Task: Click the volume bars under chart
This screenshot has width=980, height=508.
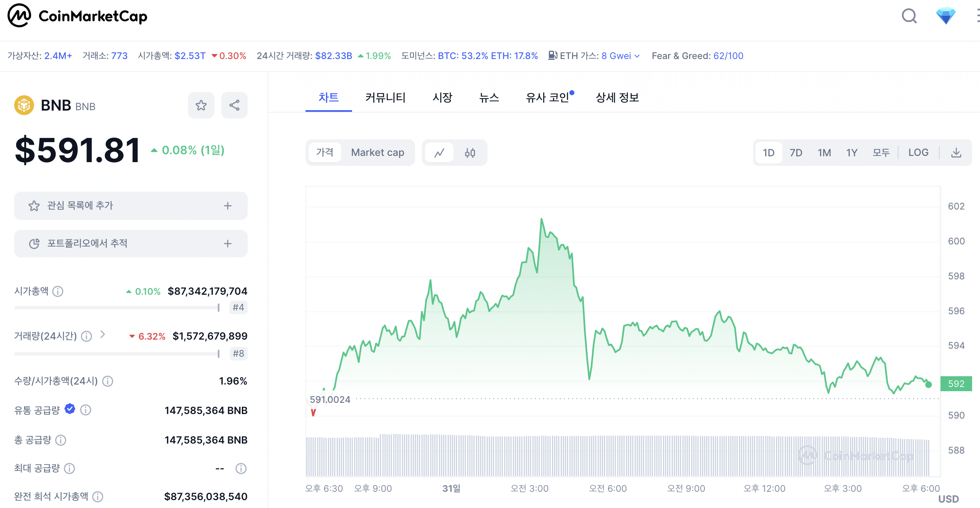Action: tap(618, 456)
